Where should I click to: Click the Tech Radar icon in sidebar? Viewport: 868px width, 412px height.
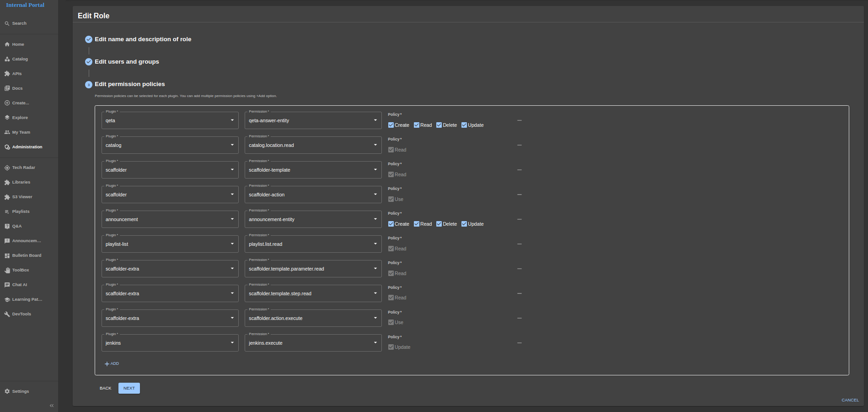pyautogui.click(x=7, y=168)
